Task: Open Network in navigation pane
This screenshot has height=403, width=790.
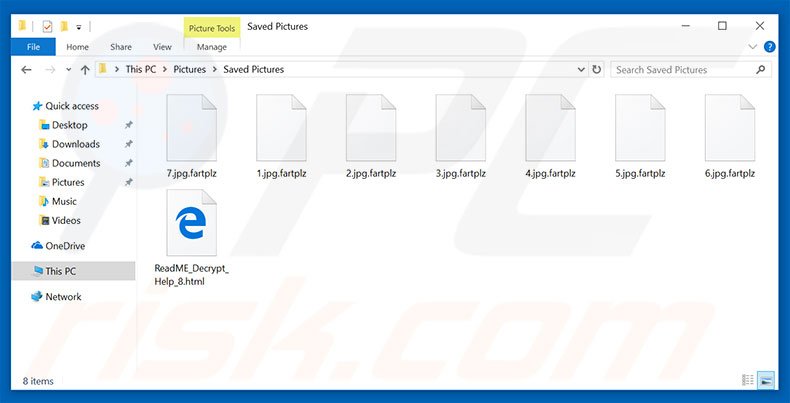Action: coord(63,297)
